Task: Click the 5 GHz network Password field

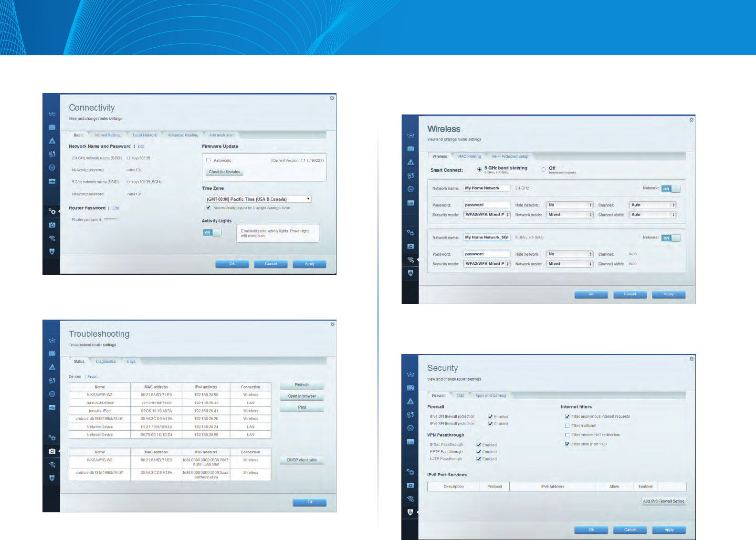Action: tap(487, 254)
